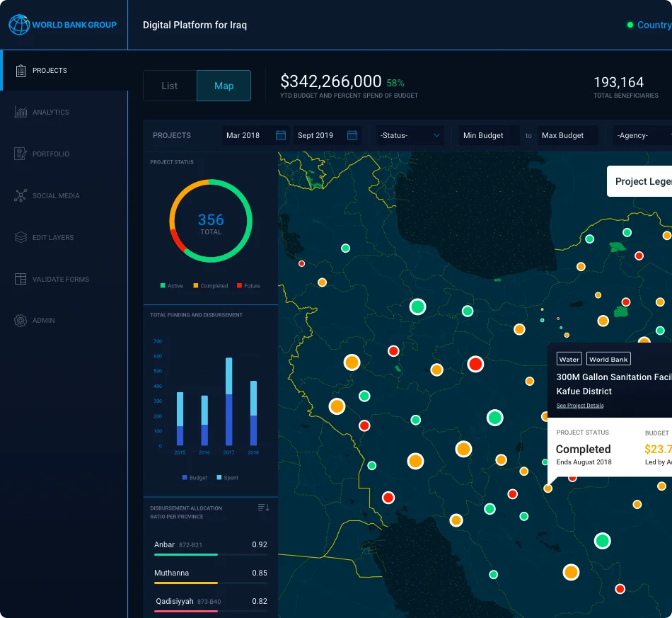Viewport: 672px width, 618px height.
Task: Open the Portfolio icon in sidebar
Action: 21,154
